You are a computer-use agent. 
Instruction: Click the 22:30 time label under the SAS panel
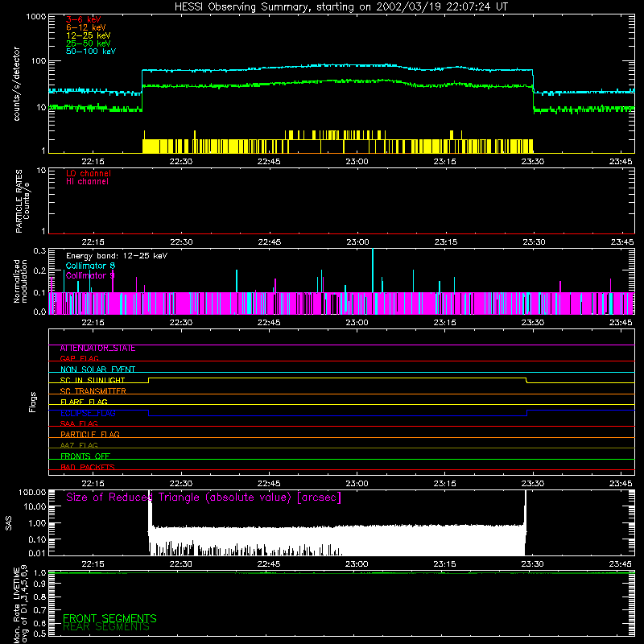coord(180,564)
